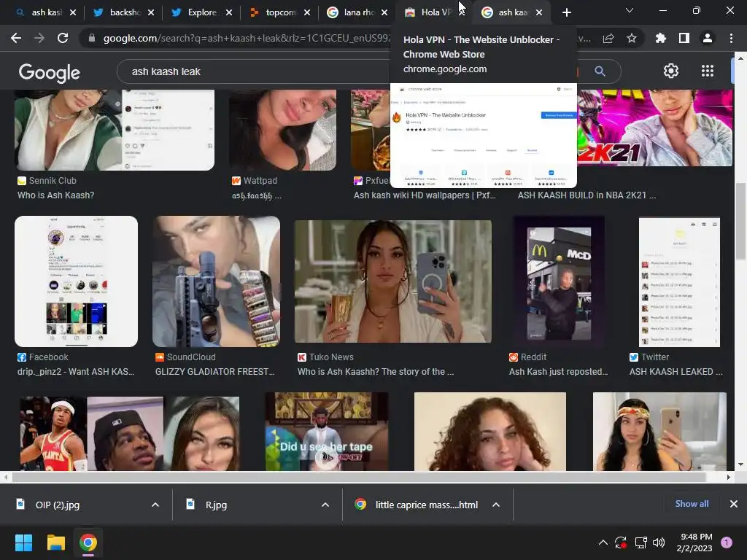Share this page from the address bar
Screen dimensions: 747x560
pyautogui.click(x=608, y=38)
